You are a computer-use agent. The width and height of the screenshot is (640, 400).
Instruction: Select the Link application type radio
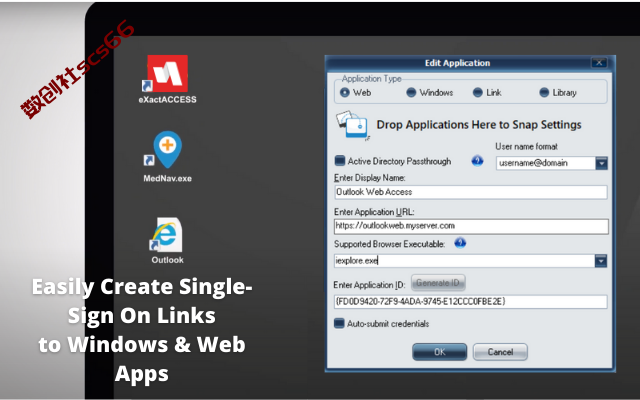[478, 93]
